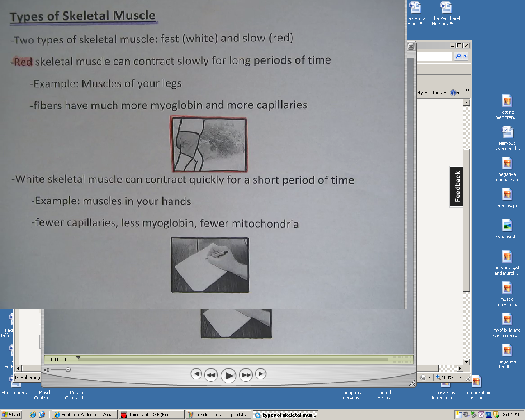Click the video timeline playhead marker
The width and height of the screenshot is (525, 420).
(x=78, y=359)
